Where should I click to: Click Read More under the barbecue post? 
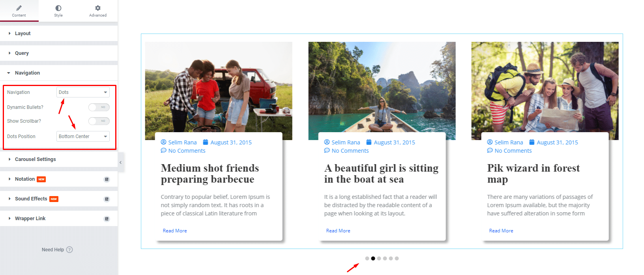tap(175, 231)
